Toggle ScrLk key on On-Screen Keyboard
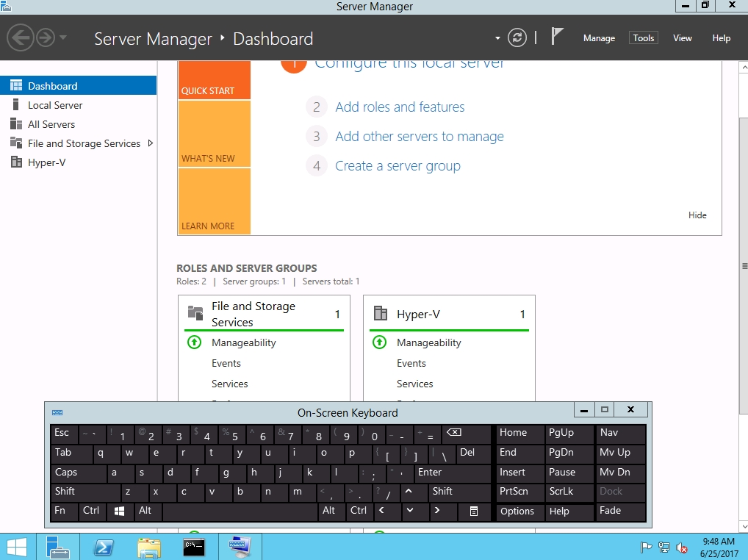Screen dimensions: 748x560 click(569, 492)
